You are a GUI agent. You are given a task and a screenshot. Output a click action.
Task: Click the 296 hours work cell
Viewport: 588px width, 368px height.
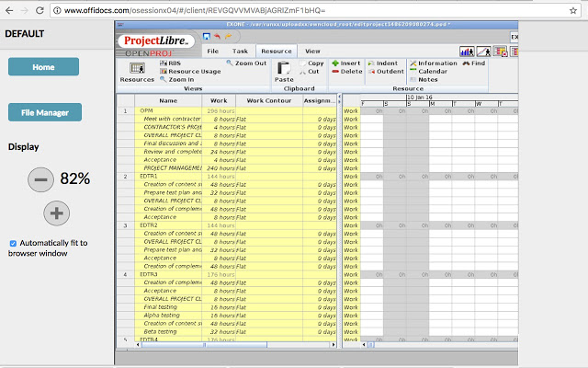[x=220, y=110]
